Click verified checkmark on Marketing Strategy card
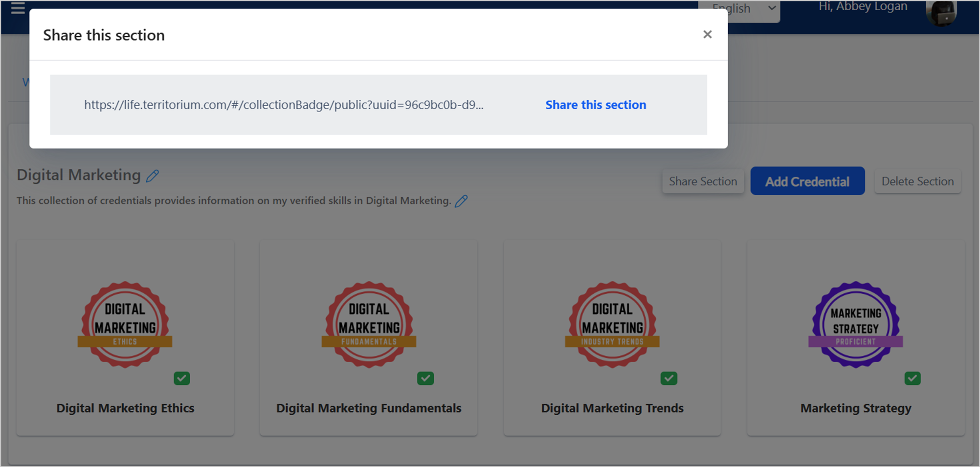Screen dimensions: 980x467 coord(912,378)
